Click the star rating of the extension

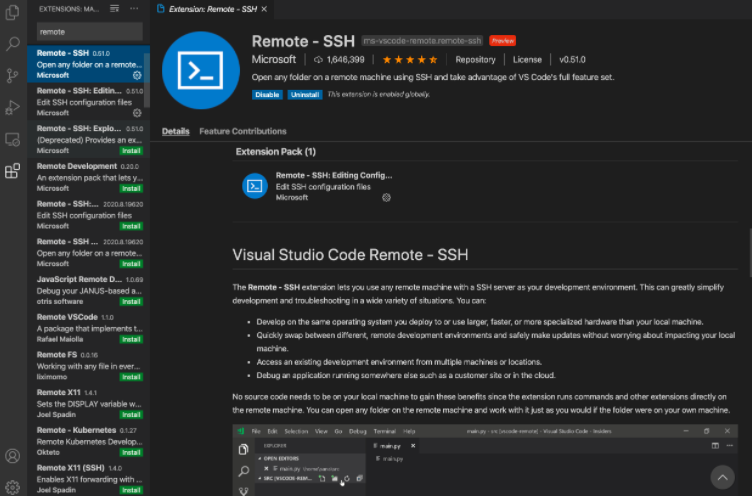(410, 60)
